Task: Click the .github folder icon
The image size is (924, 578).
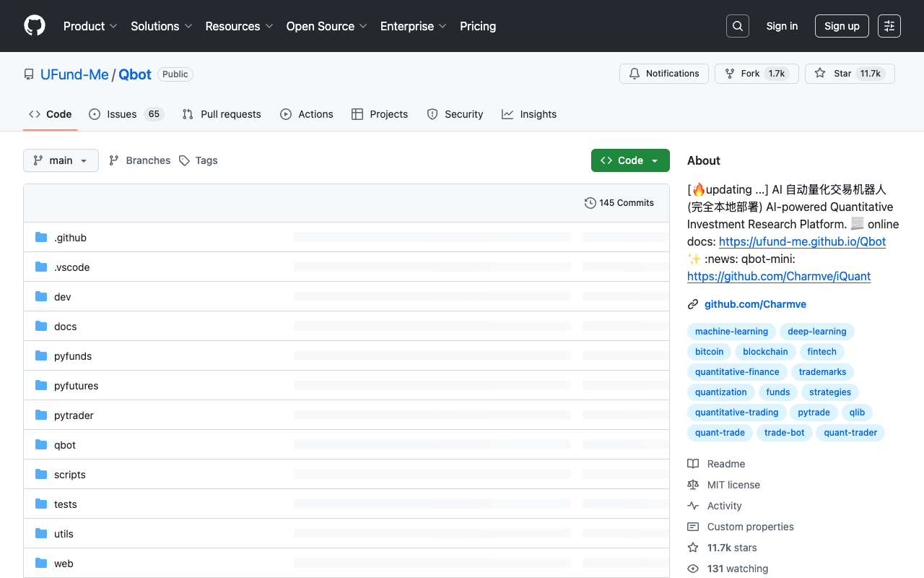Action: (41, 238)
